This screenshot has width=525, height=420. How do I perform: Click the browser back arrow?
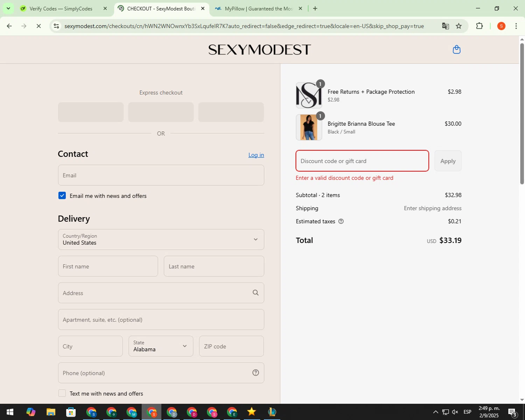(x=9, y=26)
